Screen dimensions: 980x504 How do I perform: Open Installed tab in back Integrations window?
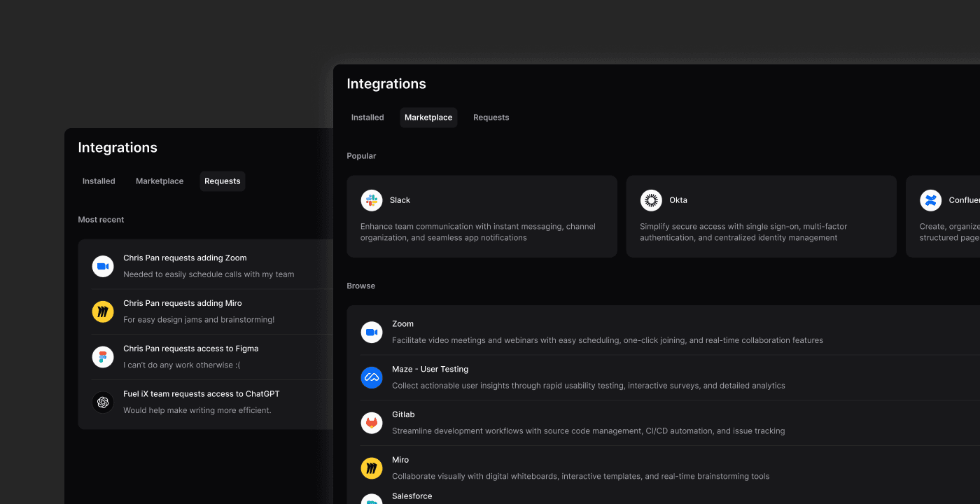(99, 181)
